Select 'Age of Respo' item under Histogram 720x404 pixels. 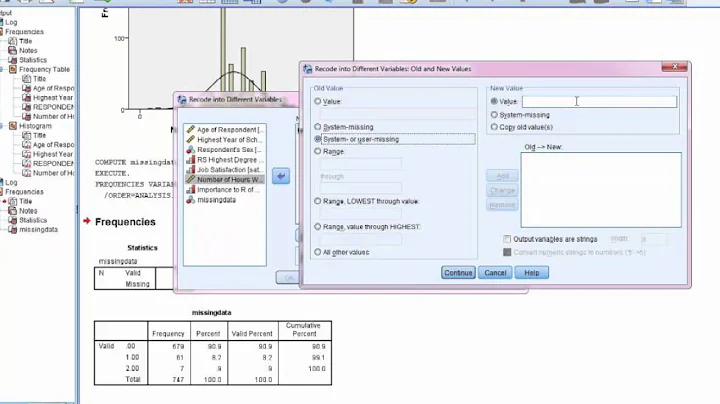(x=53, y=145)
